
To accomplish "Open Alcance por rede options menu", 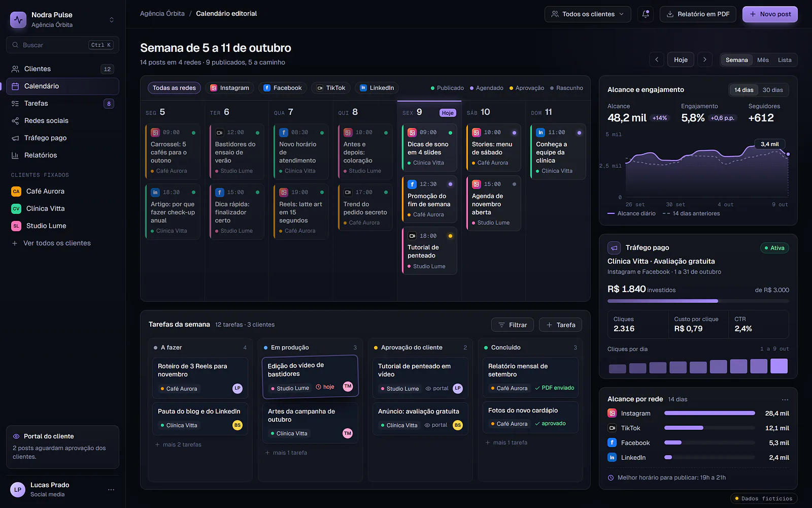I will point(785,399).
